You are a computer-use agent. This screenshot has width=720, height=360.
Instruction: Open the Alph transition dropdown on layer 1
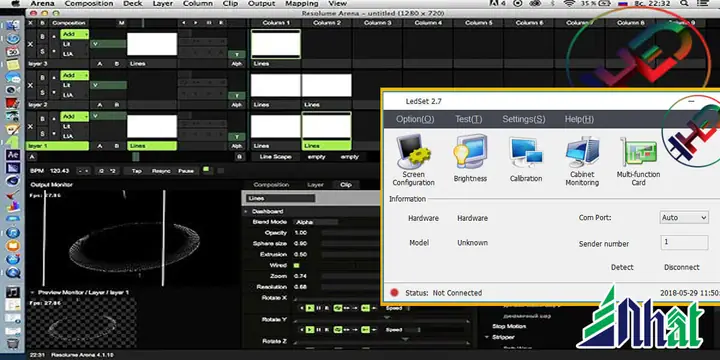(x=236, y=146)
